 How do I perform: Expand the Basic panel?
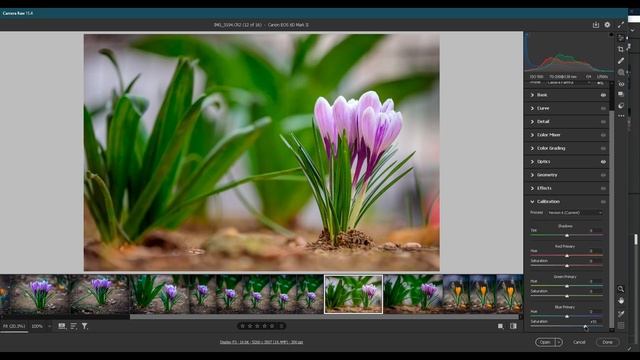click(x=532, y=95)
